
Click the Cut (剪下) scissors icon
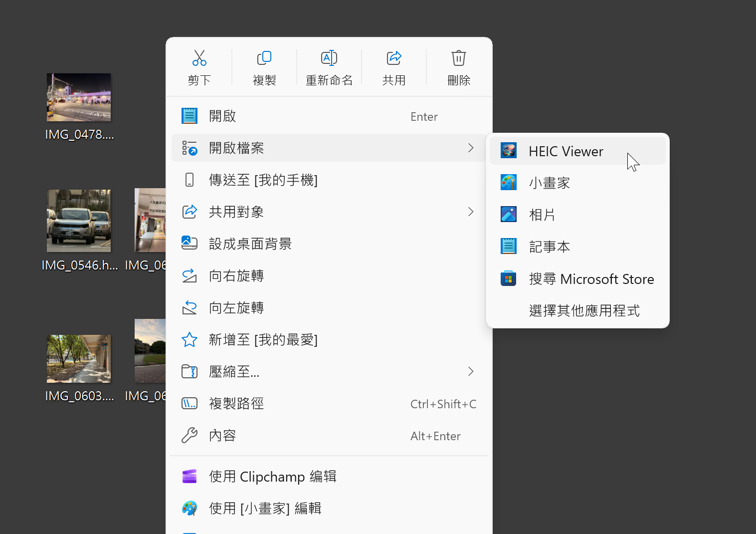pyautogui.click(x=199, y=58)
